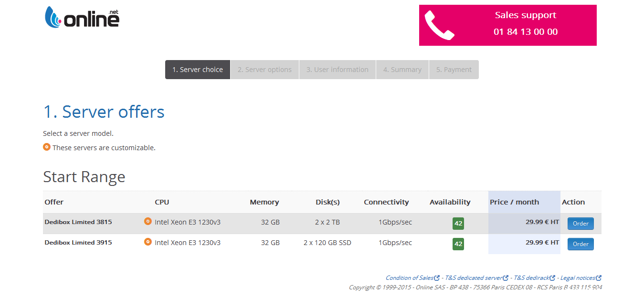Click the '2 x 2 TB' disk cell
The width and height of the screenshot is (644, 297).
327,222
